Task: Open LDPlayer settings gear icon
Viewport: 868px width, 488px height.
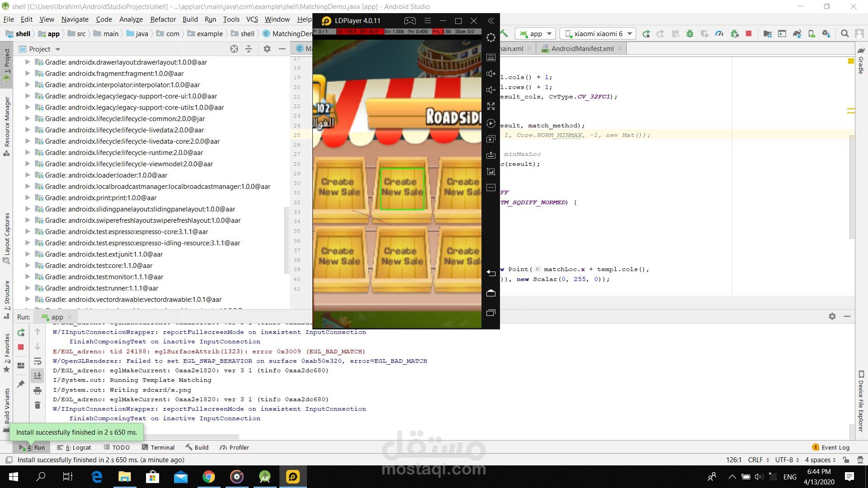Action: (x=491, y=38)
